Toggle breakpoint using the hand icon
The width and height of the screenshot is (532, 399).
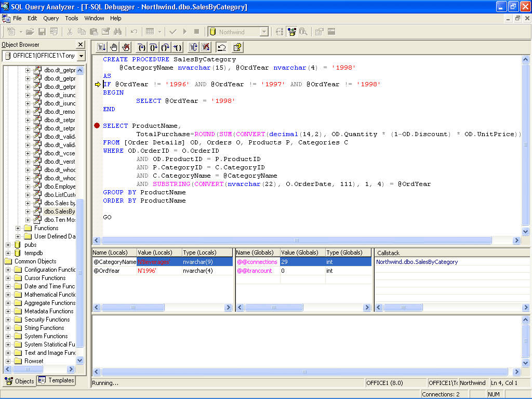click(x=114, y=47)
